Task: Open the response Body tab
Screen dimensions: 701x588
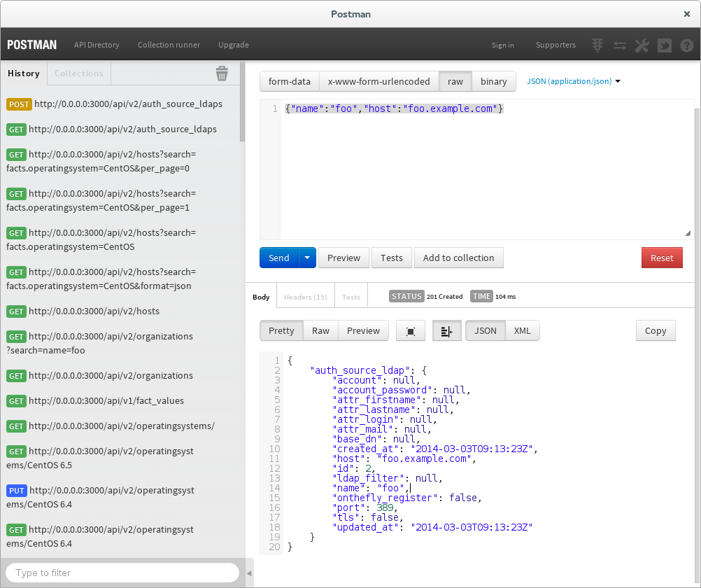Action: (x=261, y=297)
